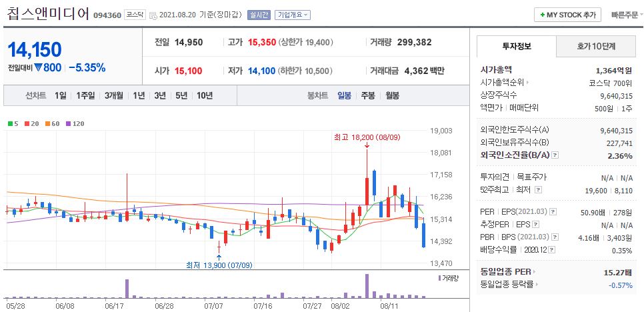Image resolution: width=644 pixels, height=312 pixels.
Task: Switch to the 호가10단계 tab
Action: click(596, 47)
